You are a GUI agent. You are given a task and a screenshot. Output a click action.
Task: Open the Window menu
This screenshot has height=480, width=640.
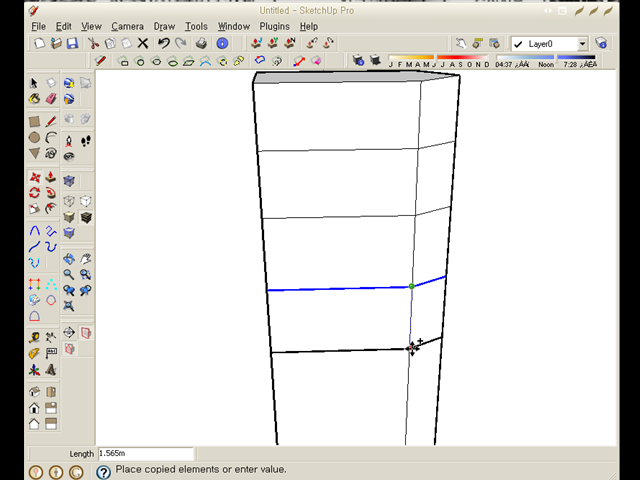(233, 27)
